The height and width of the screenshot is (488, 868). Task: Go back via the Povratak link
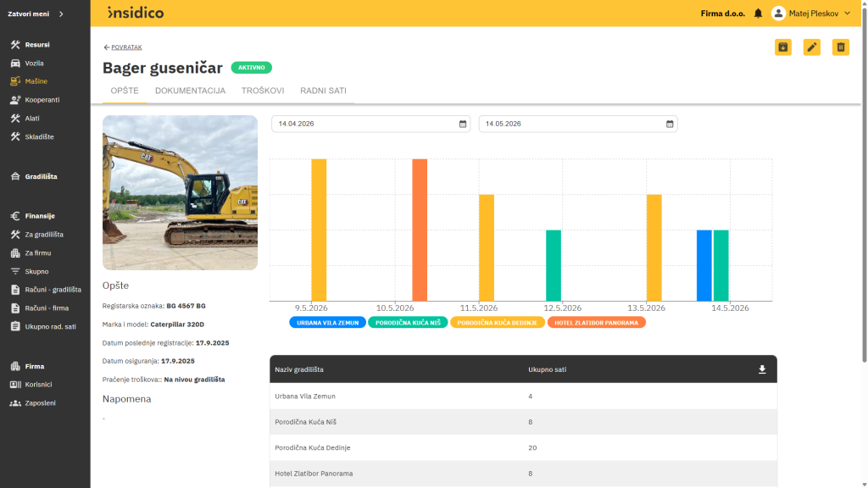tap(123, 47)
